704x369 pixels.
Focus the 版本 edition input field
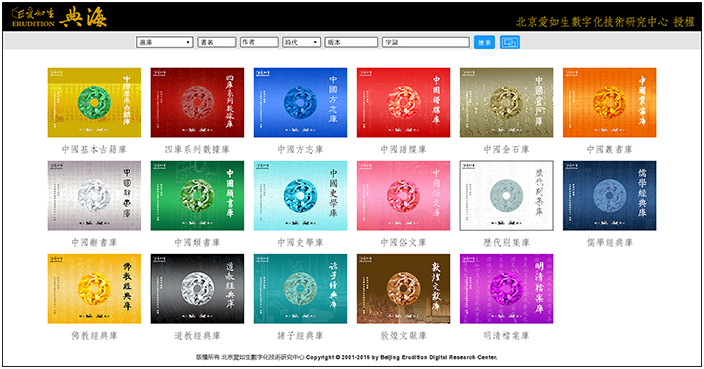(x=351, y=42)
